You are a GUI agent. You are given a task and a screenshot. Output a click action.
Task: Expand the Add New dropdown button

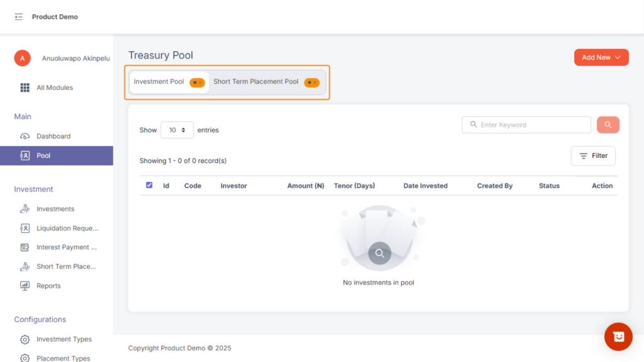pyautogui.click(x=601, y=57)
